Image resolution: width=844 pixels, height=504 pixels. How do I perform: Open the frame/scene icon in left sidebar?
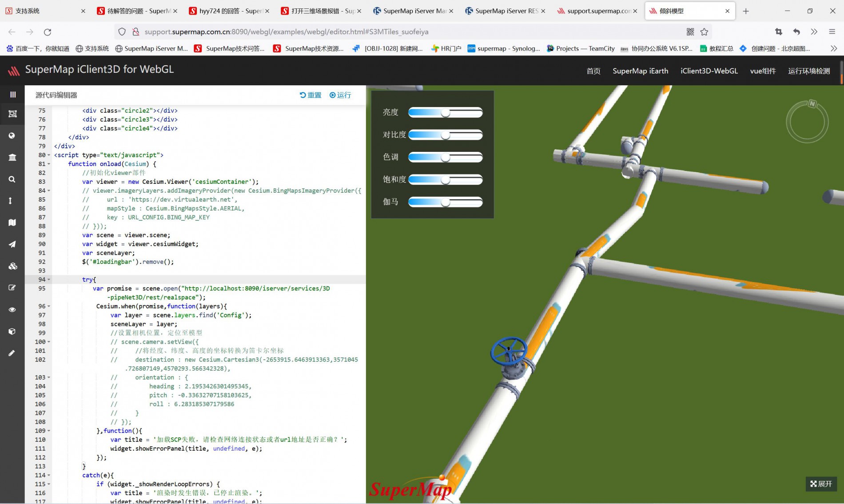(12, 114)
